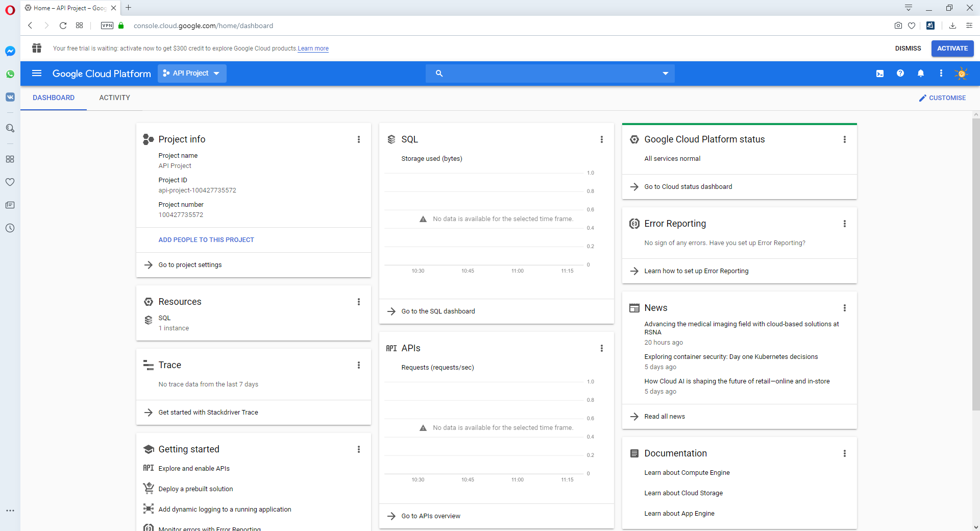The height and width of the screenshot is (531, 980).
Task: Open the Google Cloud Platform home logo
Action: [102, 74]
